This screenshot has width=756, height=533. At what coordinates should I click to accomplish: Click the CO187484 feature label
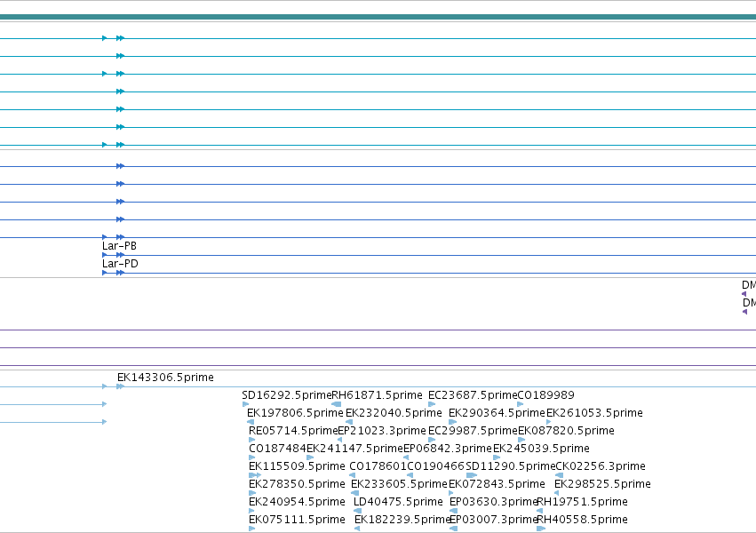[278, 449]
